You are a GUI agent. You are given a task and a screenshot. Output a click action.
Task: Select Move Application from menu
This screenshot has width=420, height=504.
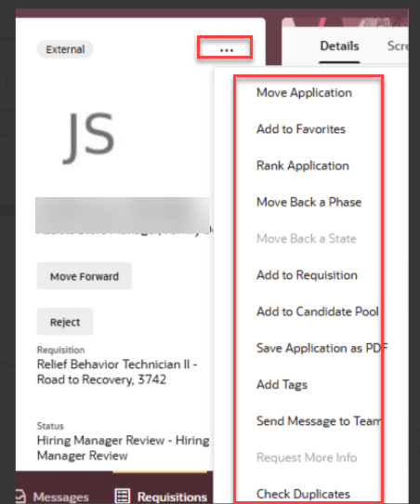click(x=304, y=93)
